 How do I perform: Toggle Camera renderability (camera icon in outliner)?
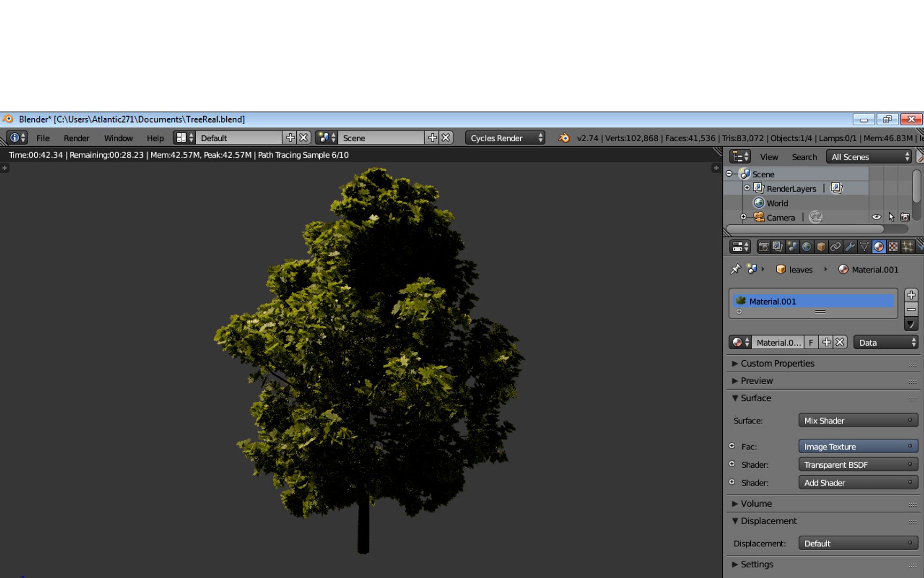[906, 217]
